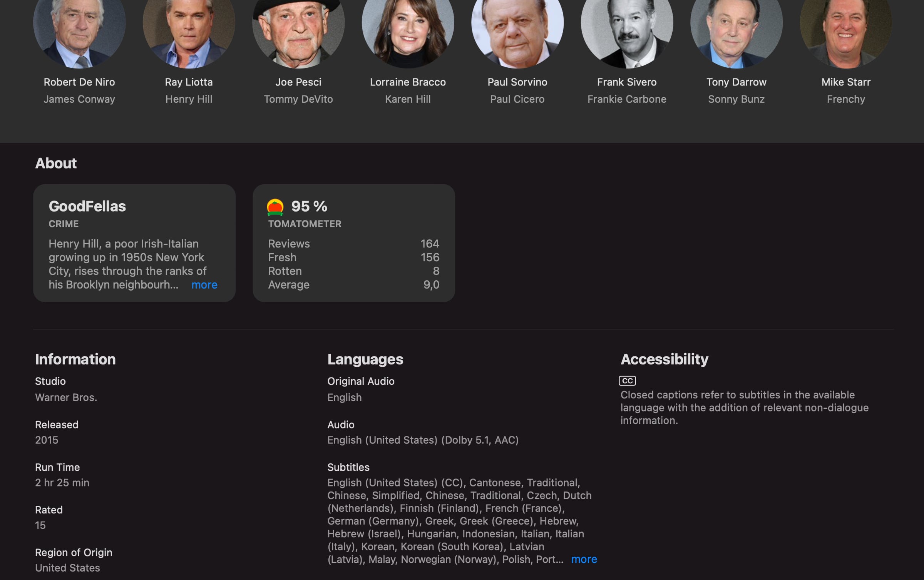Click the Joe Pesci name link
This screenshot has width=924, height=580.
point(298,82)
